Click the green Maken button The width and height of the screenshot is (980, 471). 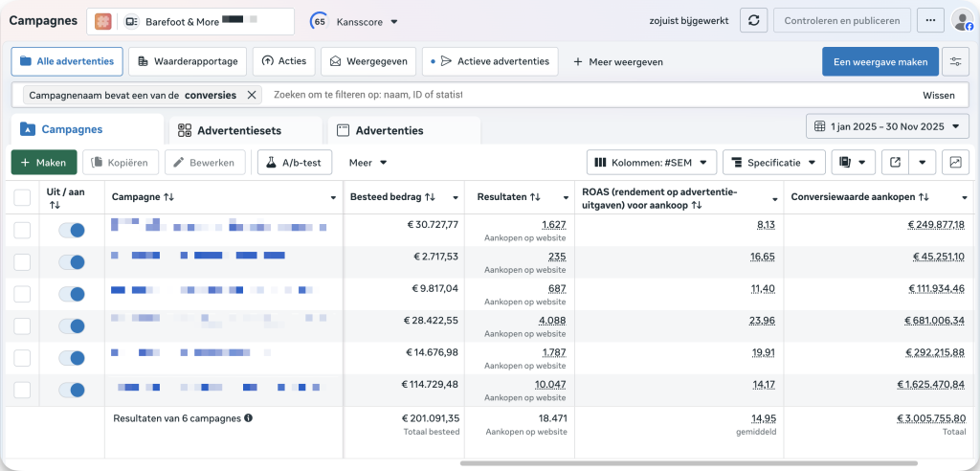(44, 163)
